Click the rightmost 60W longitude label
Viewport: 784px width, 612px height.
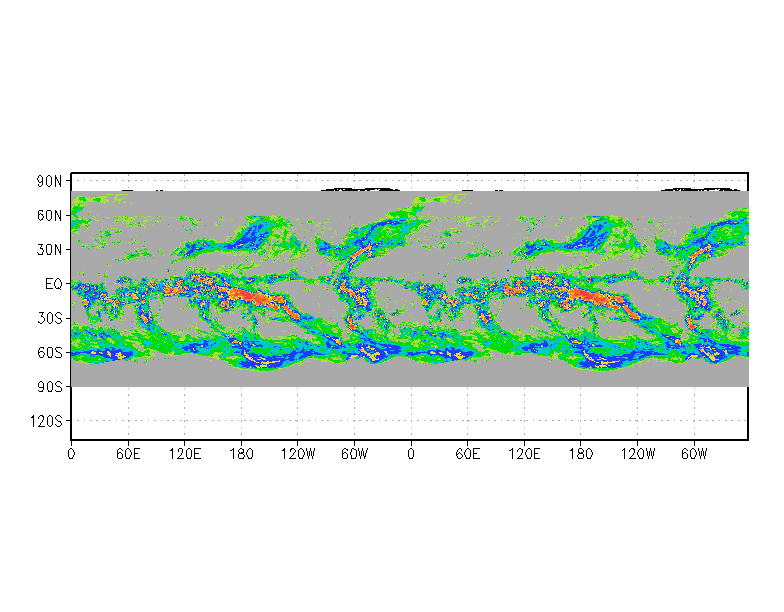[x=694, y=454]
